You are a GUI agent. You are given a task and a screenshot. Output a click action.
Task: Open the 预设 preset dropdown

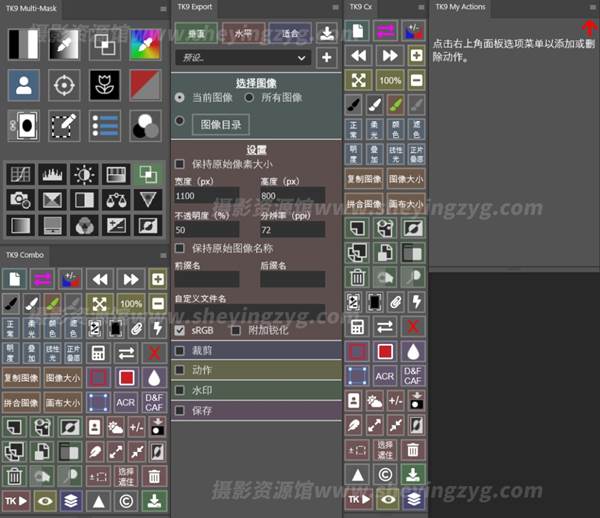tap(242, 58)
